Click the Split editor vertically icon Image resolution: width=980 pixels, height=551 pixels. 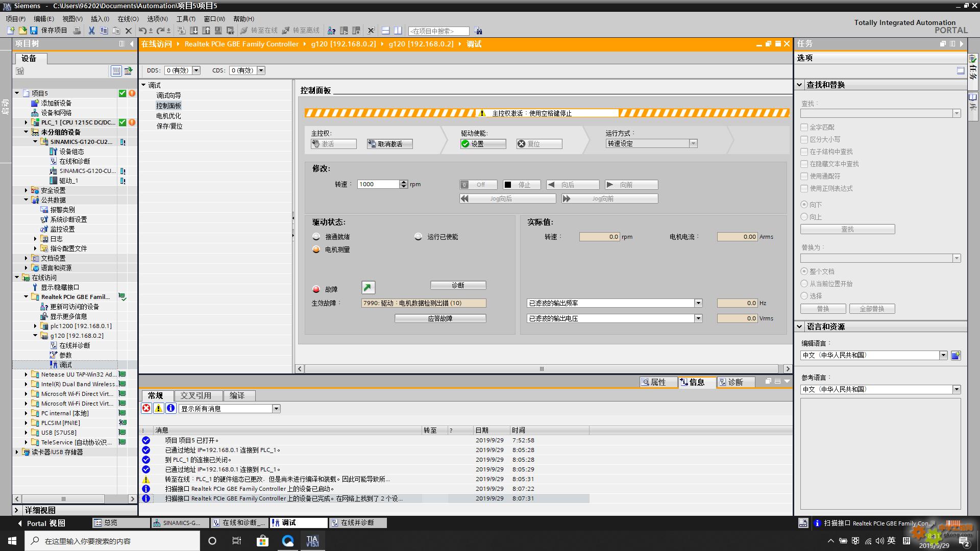(398, 31)
